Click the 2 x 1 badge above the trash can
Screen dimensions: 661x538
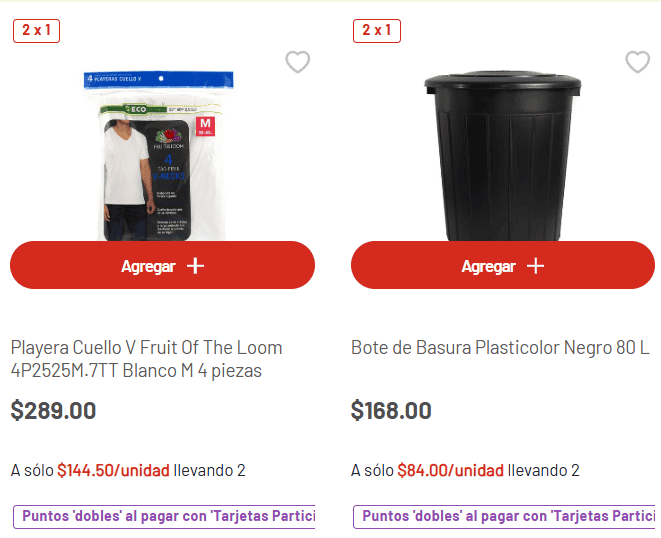377,30
